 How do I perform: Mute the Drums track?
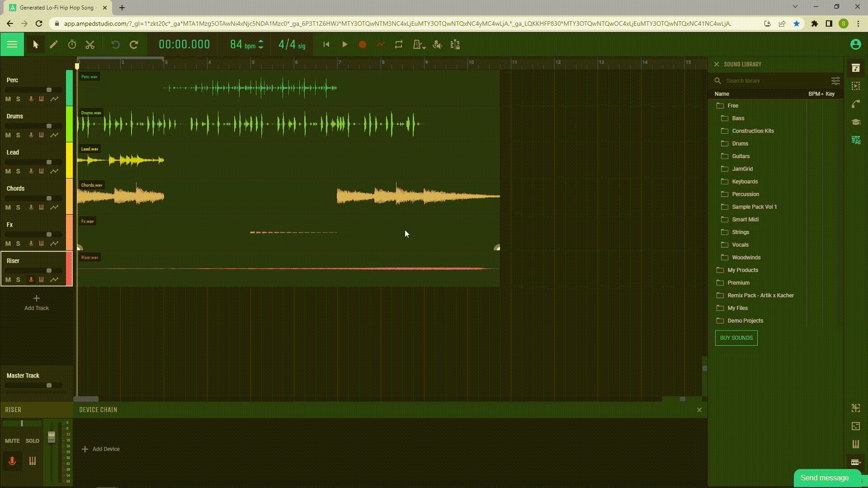[x=8, y=135]
